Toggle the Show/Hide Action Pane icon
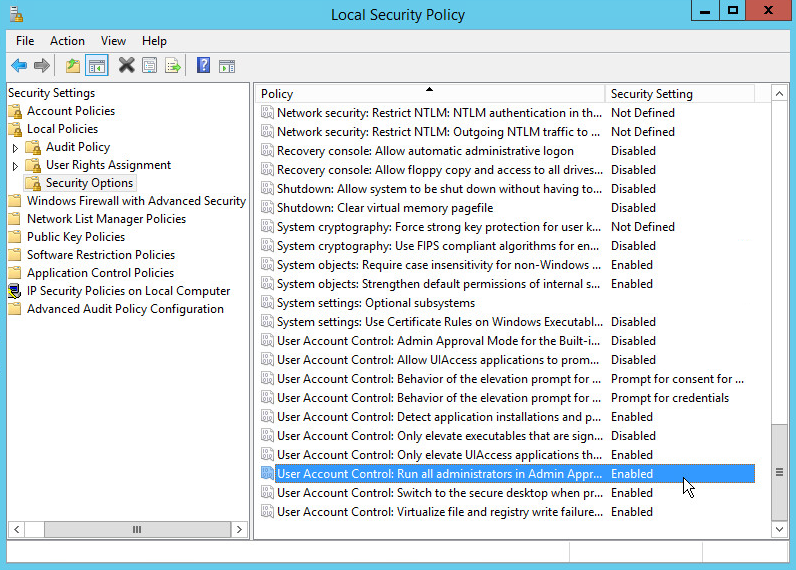The height and width of the screenshot is (570, 796). pyautogui.click(x=227, y=66)
